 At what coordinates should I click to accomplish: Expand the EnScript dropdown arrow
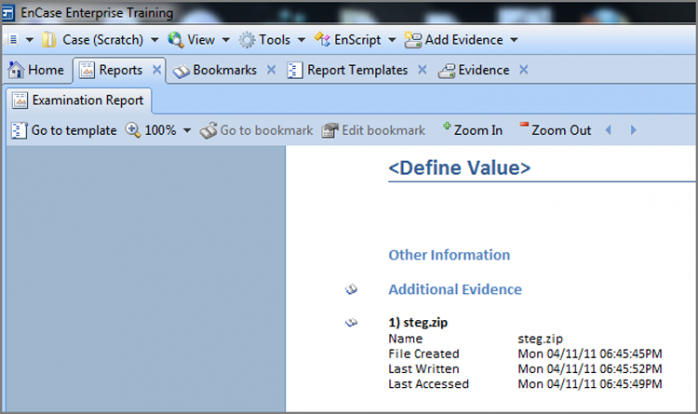392,40
